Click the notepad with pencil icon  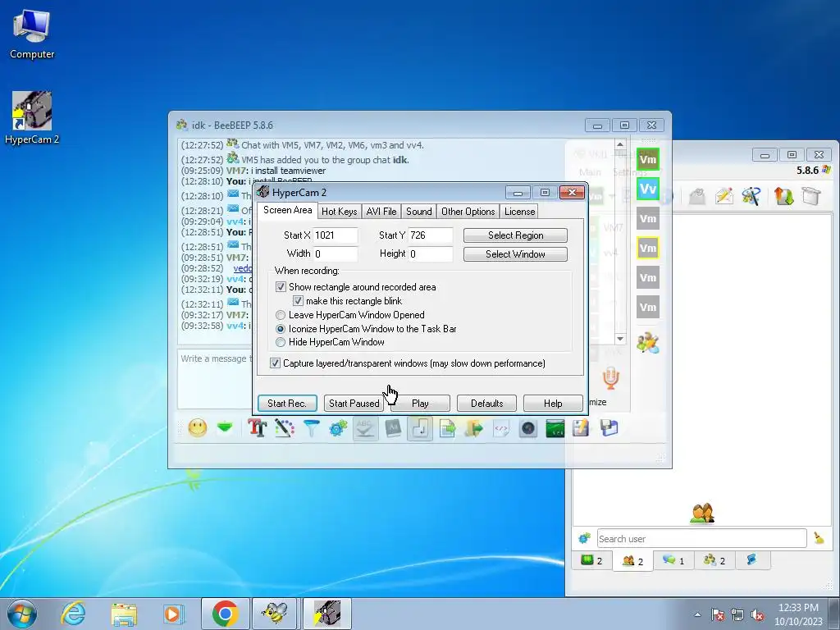click(x=581, y=427)
